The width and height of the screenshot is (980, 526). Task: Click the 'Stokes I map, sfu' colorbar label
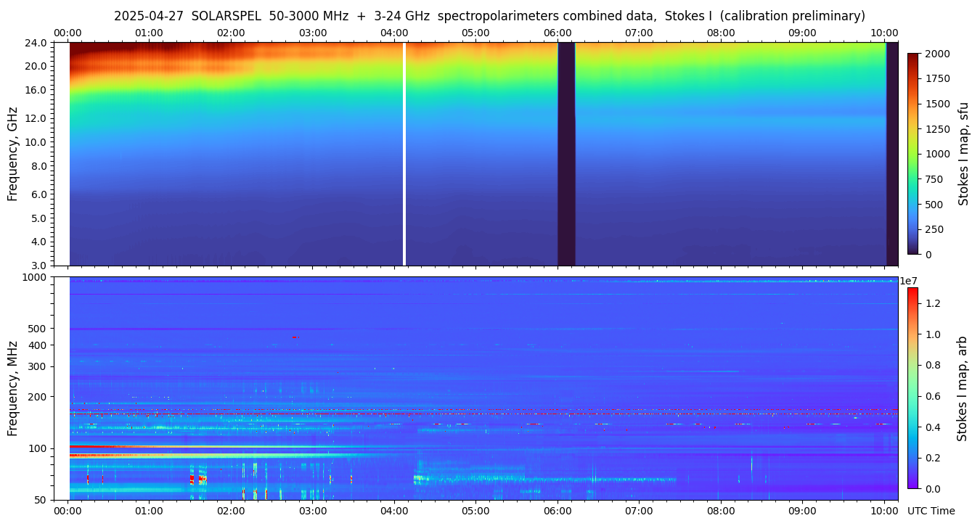click(963, 153)
